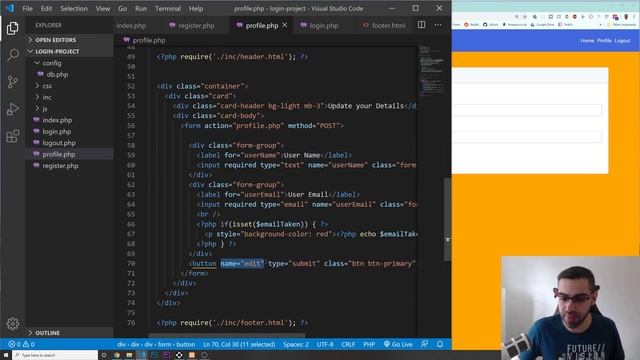640x360 pixels.
Task: Start Go Live server from the status bar
Action: tap(398, 344)
